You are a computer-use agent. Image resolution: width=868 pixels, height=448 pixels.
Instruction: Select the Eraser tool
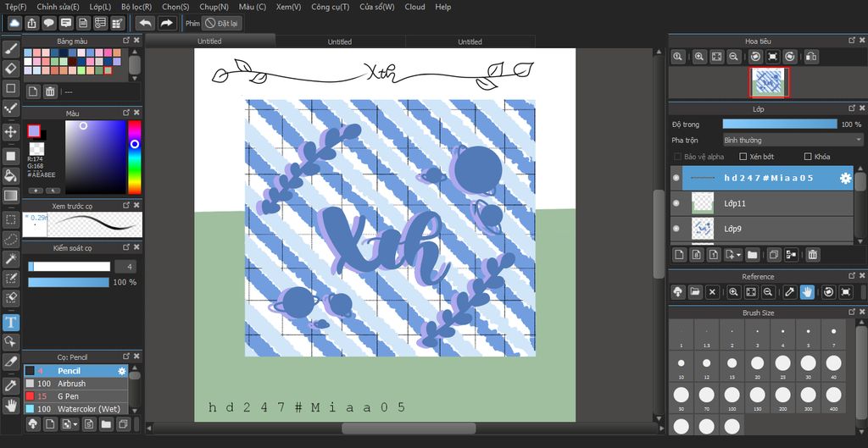[x=10, y=69]
